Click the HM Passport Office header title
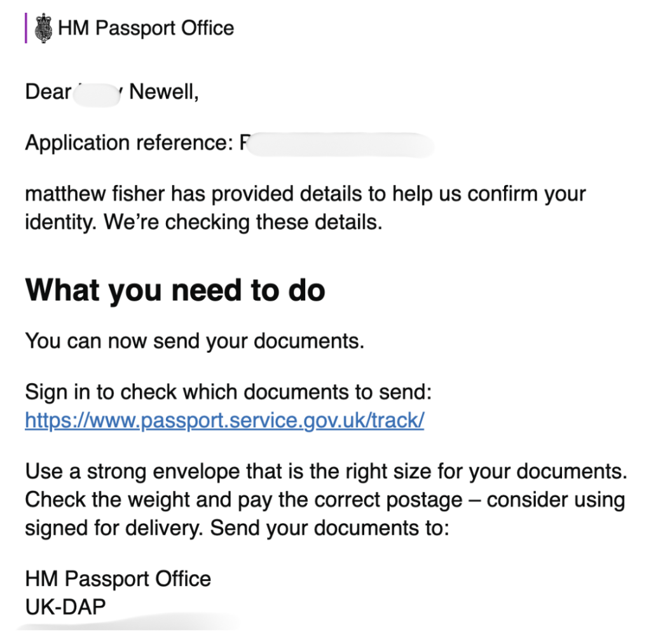The height and width of the screenshot is (644, 651). tap(146, 28)
